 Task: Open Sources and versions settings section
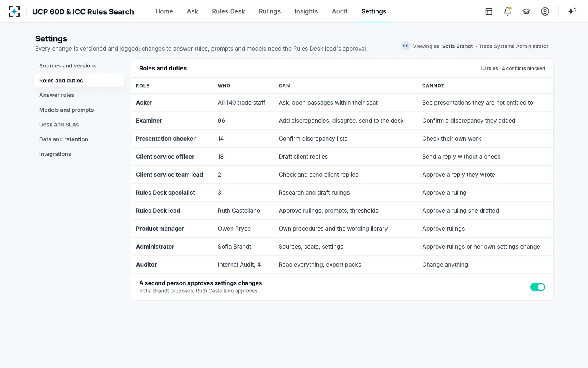pyautogui.click(x=79, y=66)
